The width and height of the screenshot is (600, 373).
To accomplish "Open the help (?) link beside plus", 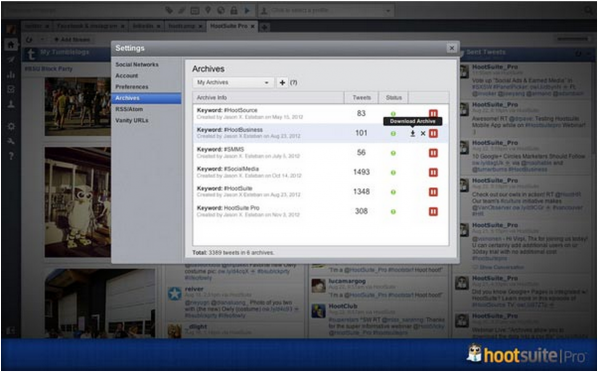I will tap(293, 83).
